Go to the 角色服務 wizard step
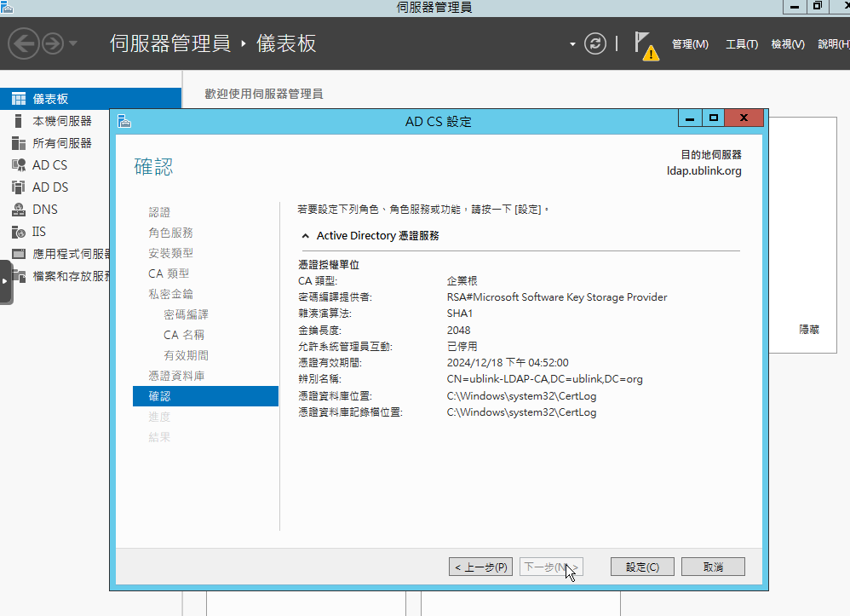 point(170,233)
